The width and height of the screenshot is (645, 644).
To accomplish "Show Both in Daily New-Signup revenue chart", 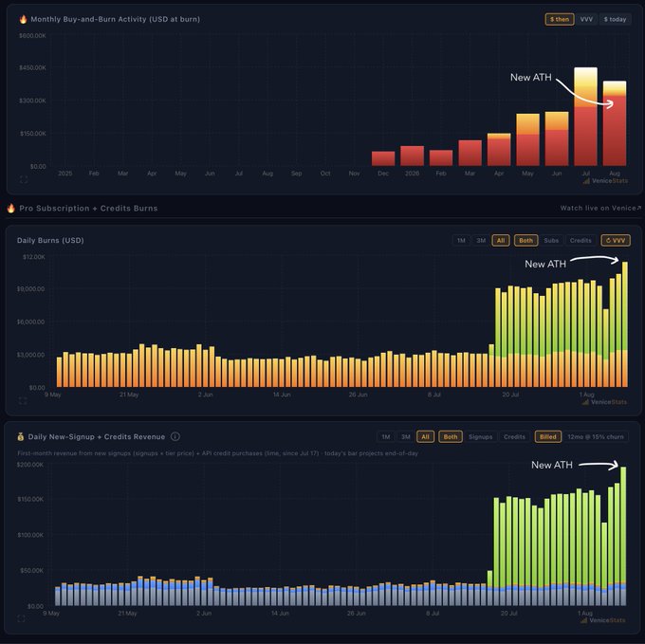I will (451, 436).
